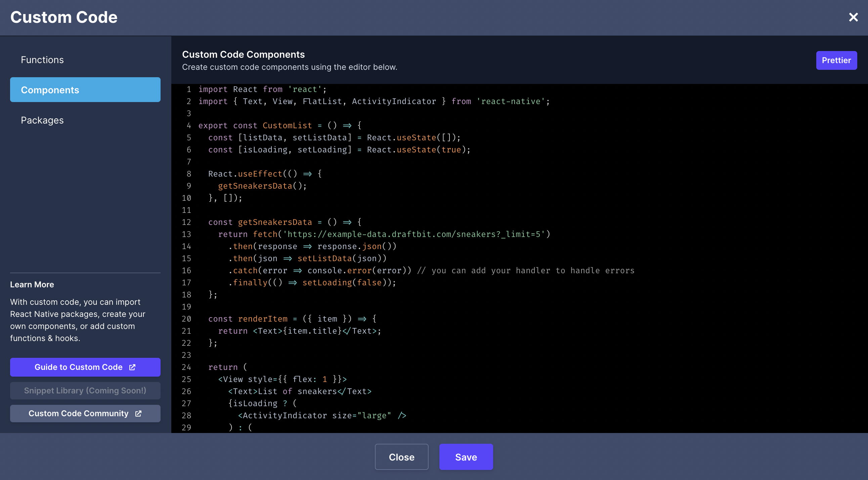868x480 pixels.
Task: Click the Close button
Action: point(402,457)
